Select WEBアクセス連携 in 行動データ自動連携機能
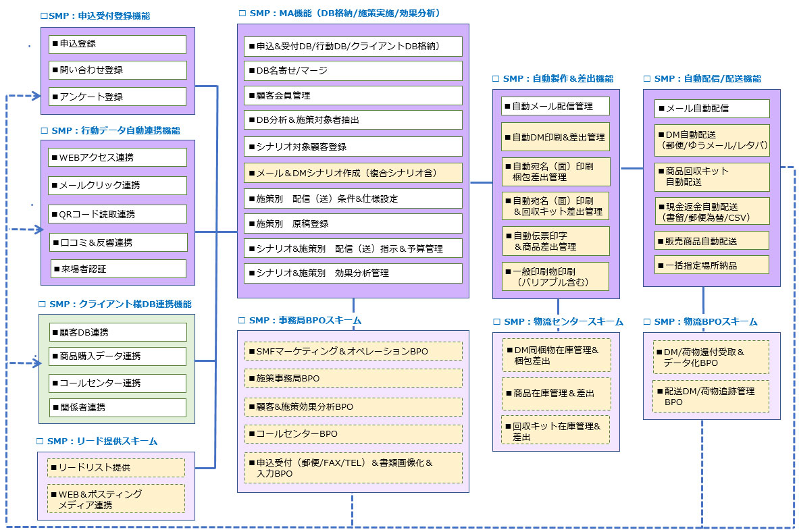The width and height of the screenshot is (799, 532). (x=117, y=157)
